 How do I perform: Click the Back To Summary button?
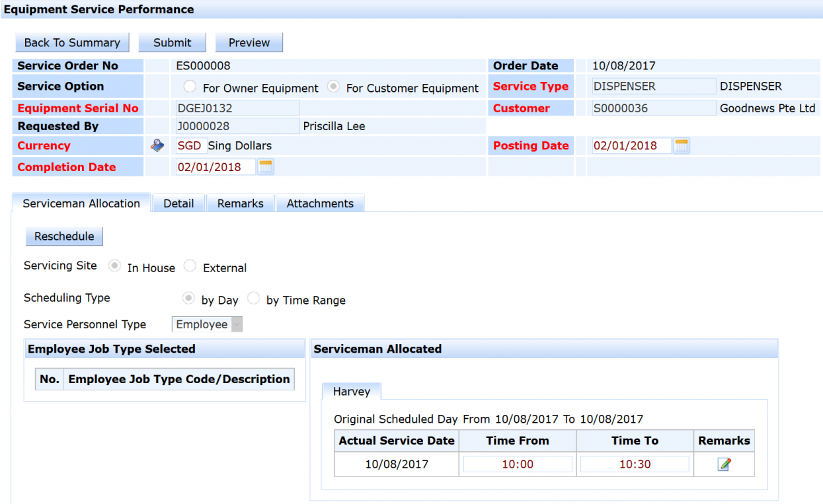(72, 42)
